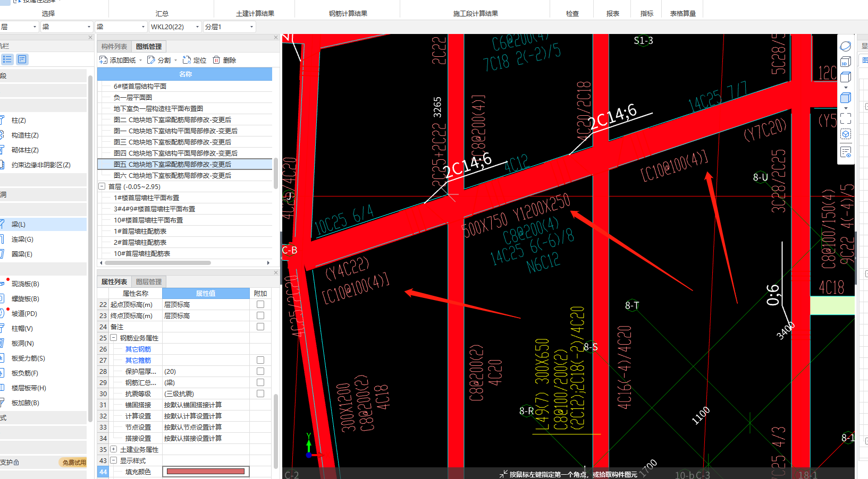Click the 添加图纸 add drawing icon
Viewport: 868px width, 479px height.
[104, 60]
